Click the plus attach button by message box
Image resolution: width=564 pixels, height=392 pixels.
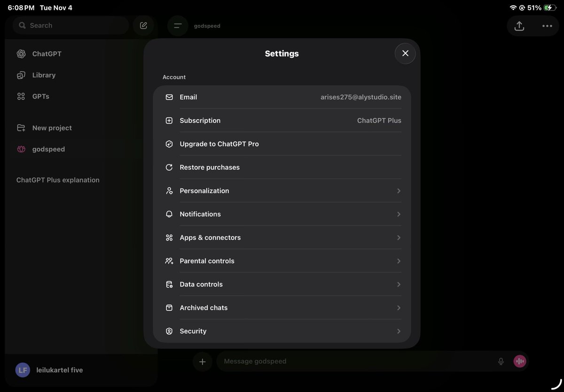click(x=203, y=361)
